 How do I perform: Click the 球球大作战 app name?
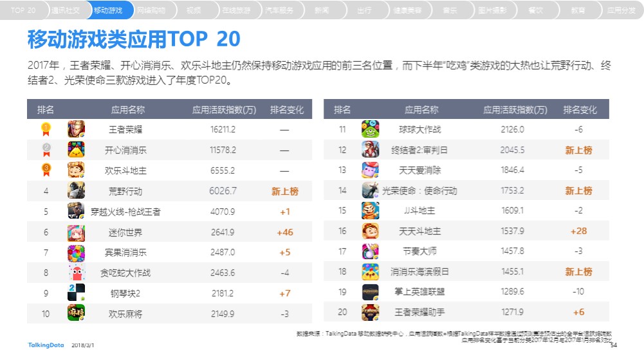pyautogui.click(x=419, y=130)
